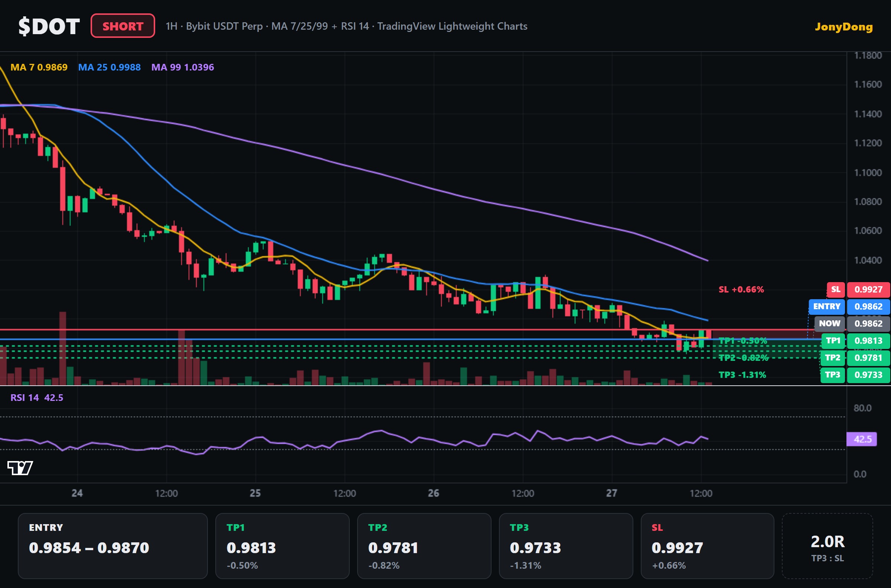Screen dimensions: 891x588
Task: Click the ENTRY label tag on price axis
Action: pyautogui.click(x=826, y=306)
